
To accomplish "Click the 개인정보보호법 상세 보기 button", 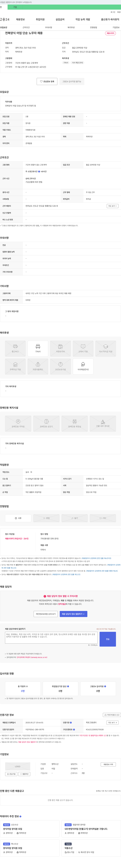I will 46,614.
